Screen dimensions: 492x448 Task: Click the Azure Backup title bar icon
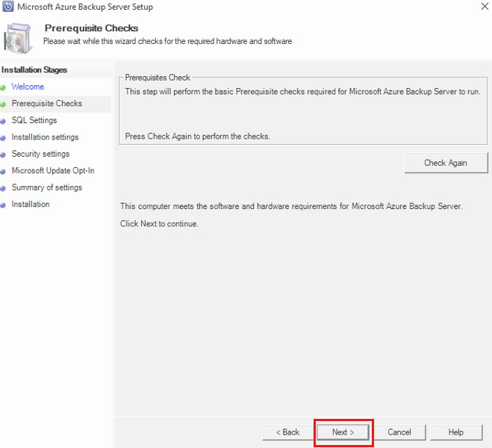8,7
